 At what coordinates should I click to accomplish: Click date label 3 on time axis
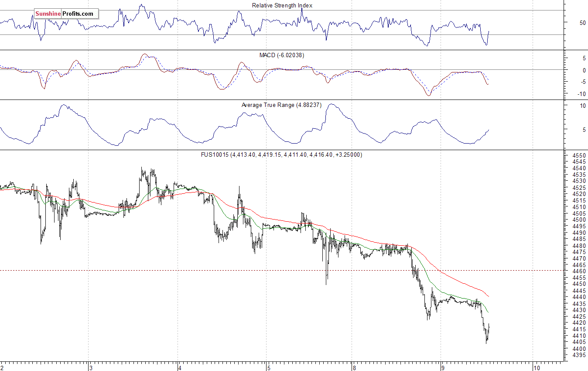[91, 368]
